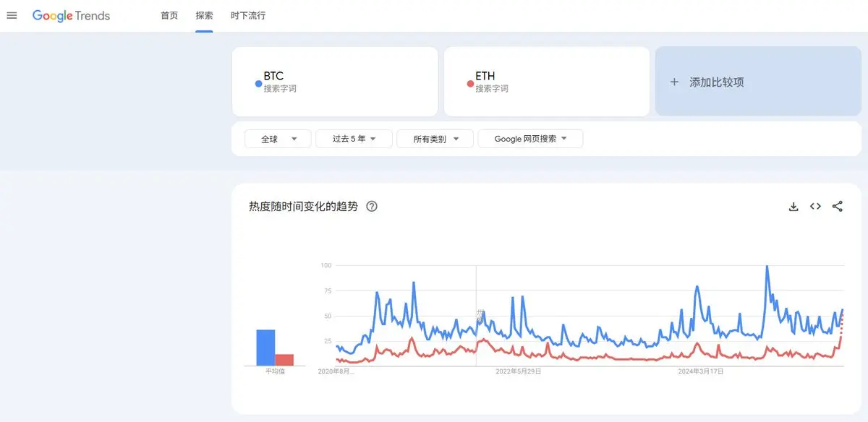Edit the ETH search term card
The image size is (868, 422).
(x=546, y=82)
